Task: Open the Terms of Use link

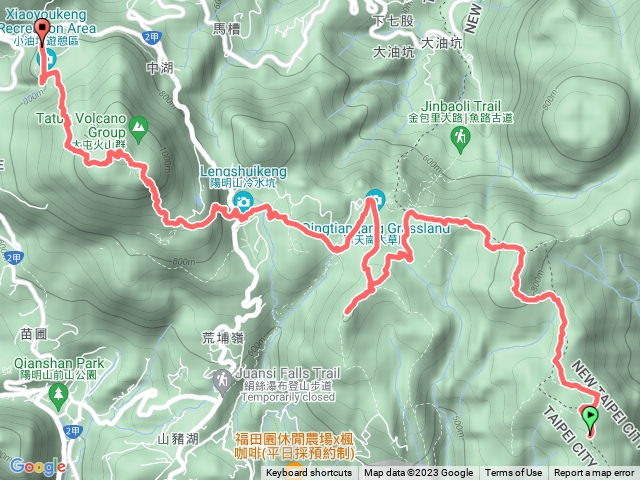Action: [x=513, y=473]
